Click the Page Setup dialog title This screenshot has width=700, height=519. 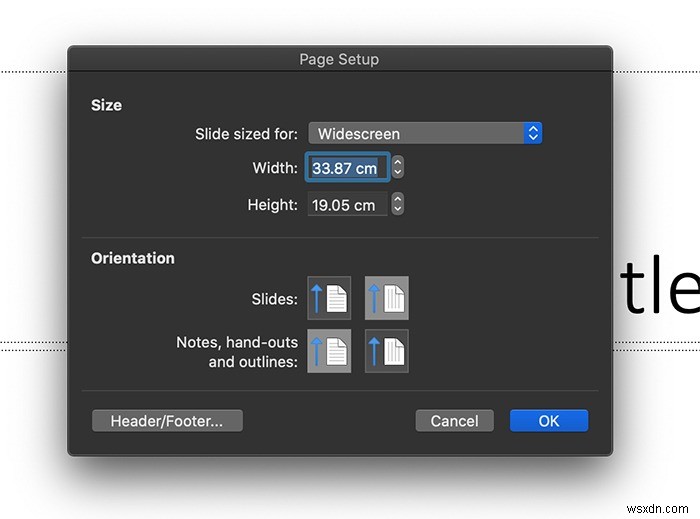coord(339,59)
